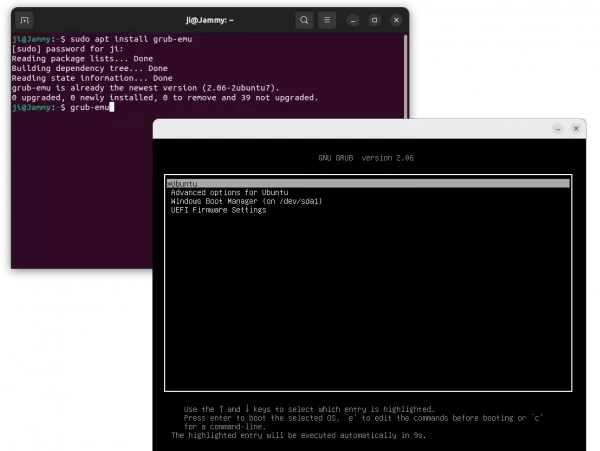This screenshot has width=600, height=451.
Task: Click the sudo apt install grub-emu line
Action: pos(102,39)
